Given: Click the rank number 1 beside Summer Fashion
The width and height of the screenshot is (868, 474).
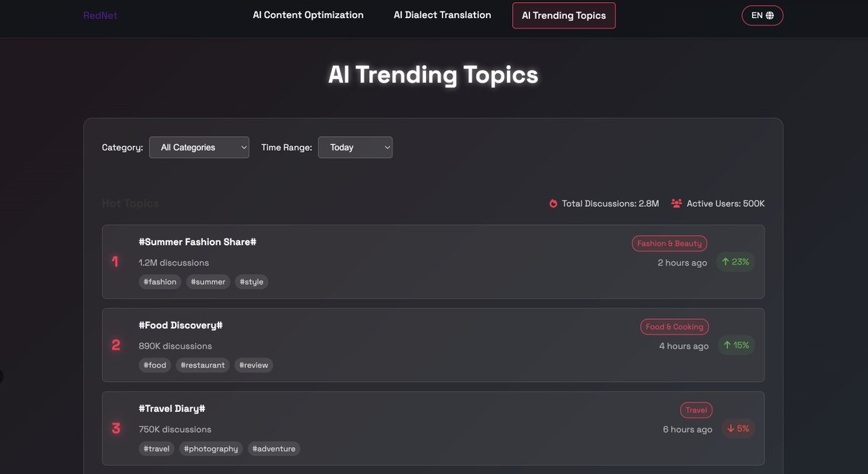Looking at the screenshot, I should coord(114,260).
